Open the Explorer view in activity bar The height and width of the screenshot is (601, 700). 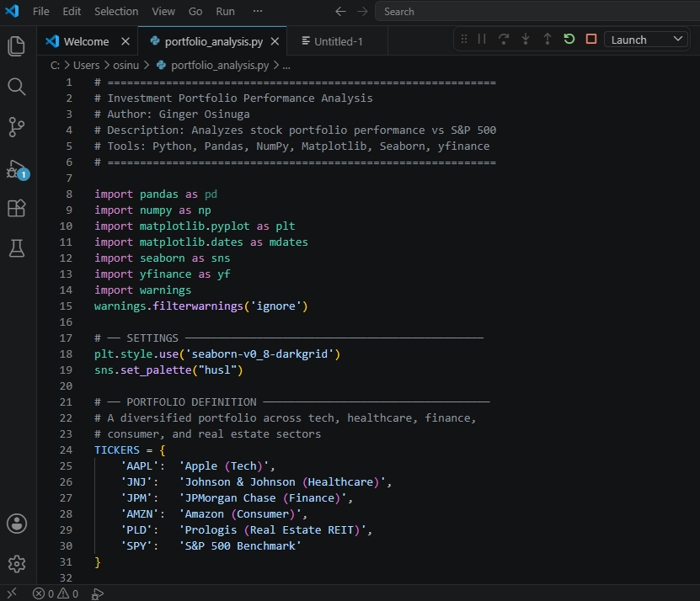[17, 46]
